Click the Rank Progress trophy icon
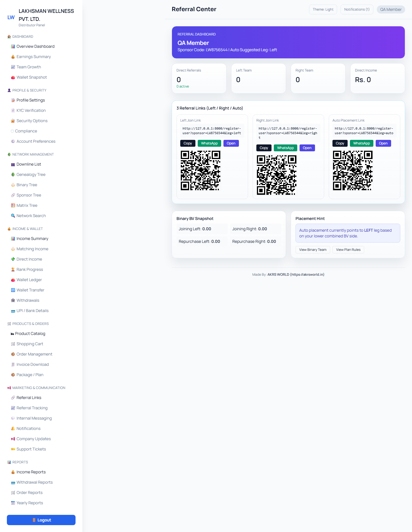412x532 pixels. click(x=13, y=269)
